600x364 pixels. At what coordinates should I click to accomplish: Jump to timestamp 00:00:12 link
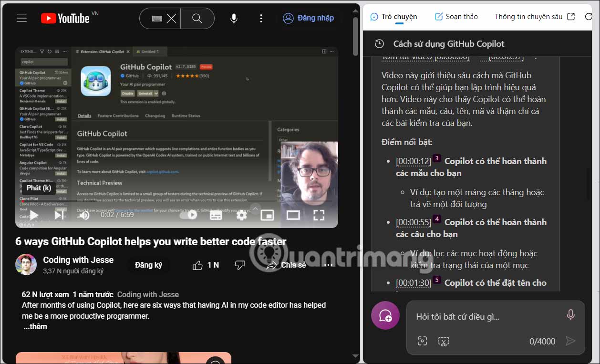414,161
